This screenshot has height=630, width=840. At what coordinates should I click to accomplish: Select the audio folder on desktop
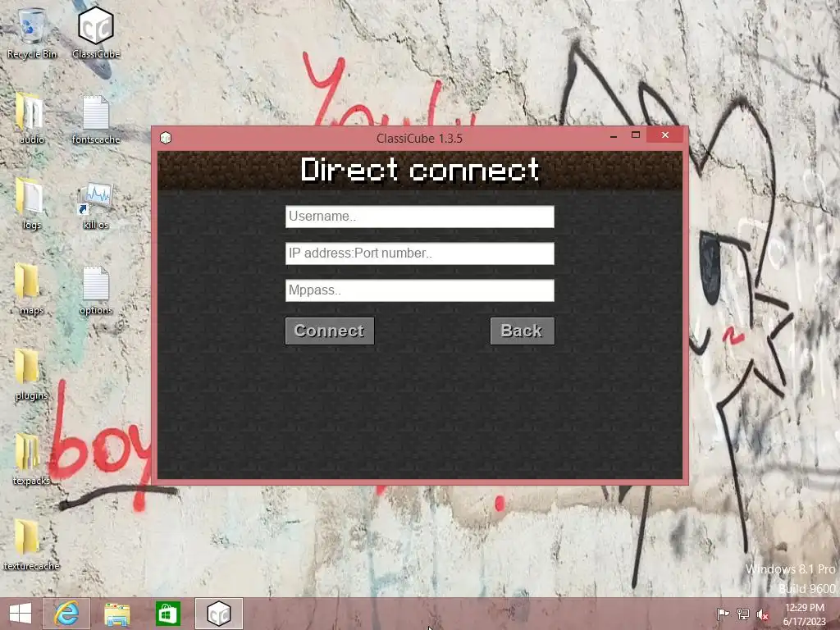point(31,117)
